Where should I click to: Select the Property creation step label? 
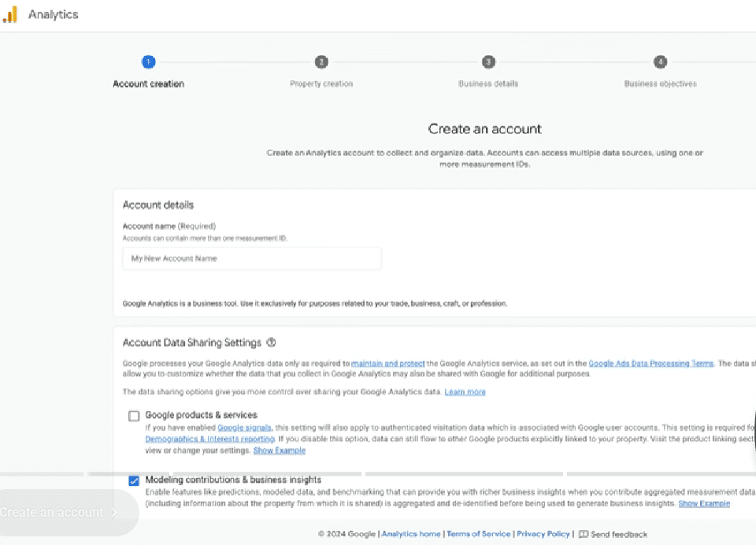[x=321, y=83]
